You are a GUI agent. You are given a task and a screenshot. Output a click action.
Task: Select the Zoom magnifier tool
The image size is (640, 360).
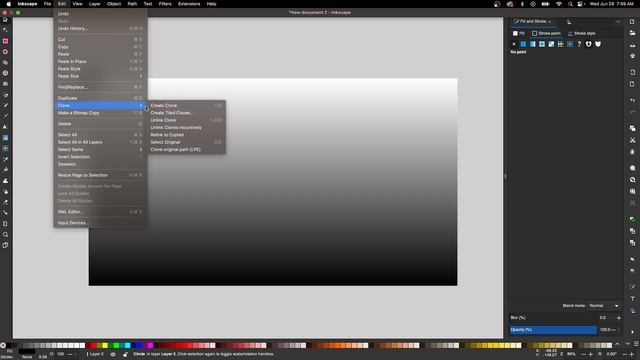[5, 235]
